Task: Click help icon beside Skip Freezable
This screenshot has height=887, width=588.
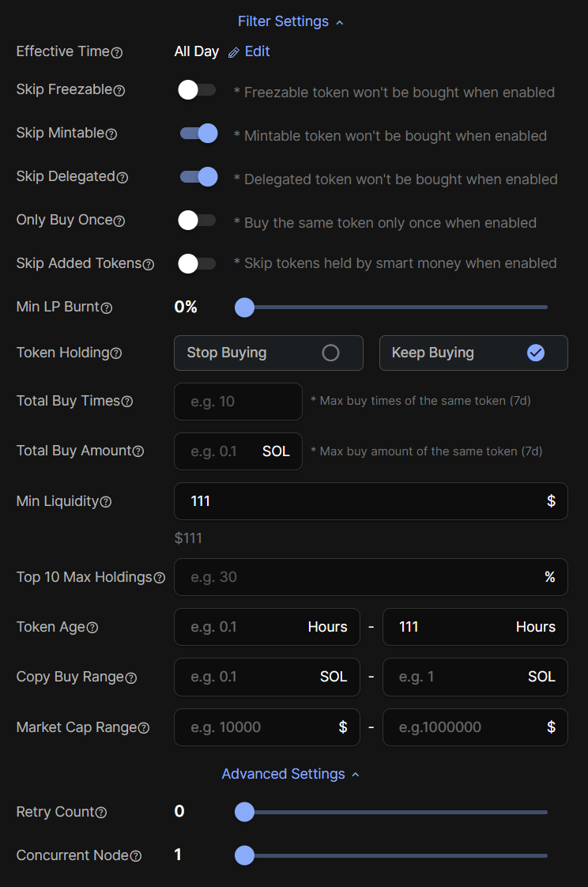Action: tap(119, 91)
